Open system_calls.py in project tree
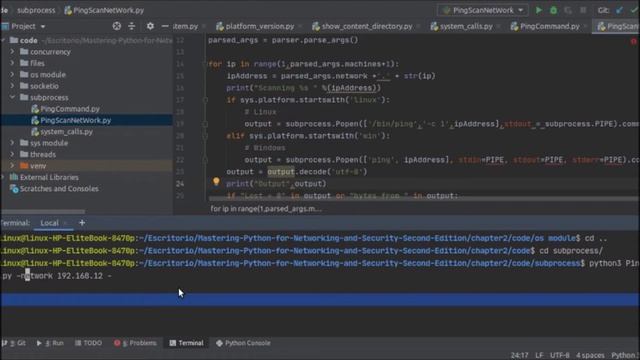Screen dimensions: 640x360 [66, 132]
